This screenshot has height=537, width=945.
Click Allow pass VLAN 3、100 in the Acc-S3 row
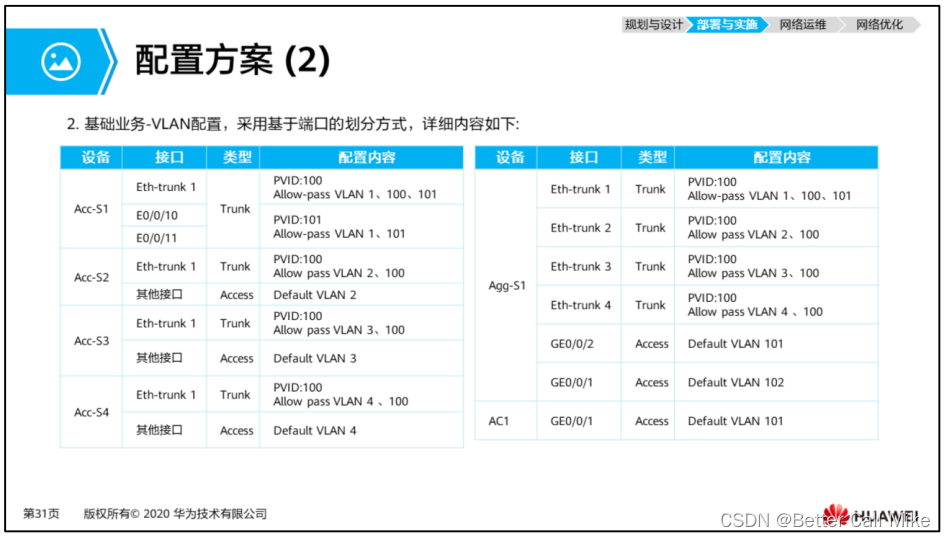click(x=339, y=330)
